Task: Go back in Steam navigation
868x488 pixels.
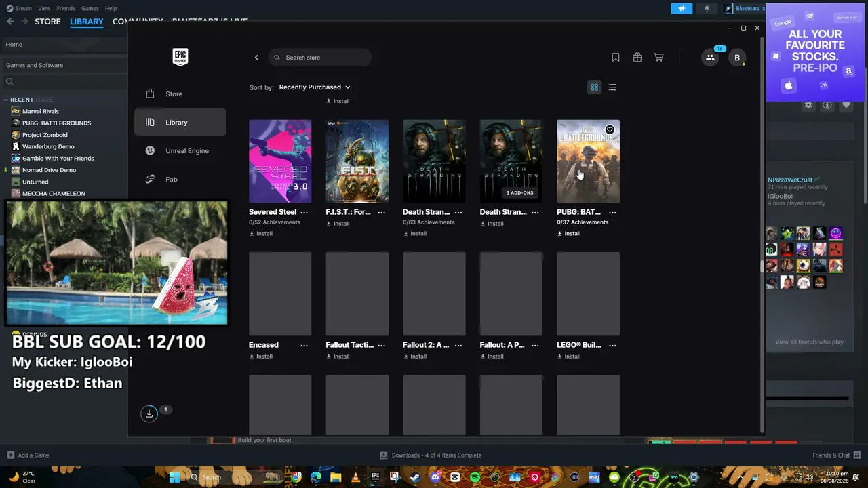Action: [x=10, y=22]
